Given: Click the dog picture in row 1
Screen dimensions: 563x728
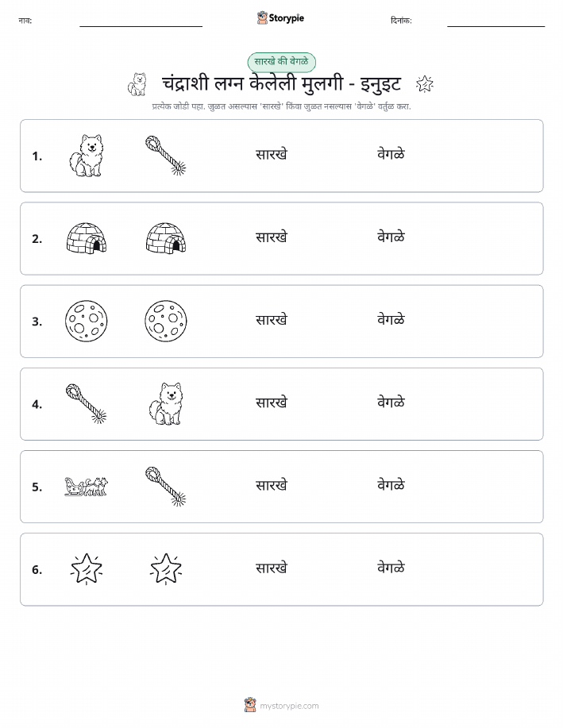Looking at the screenshot, I should (x=86, y=156).
